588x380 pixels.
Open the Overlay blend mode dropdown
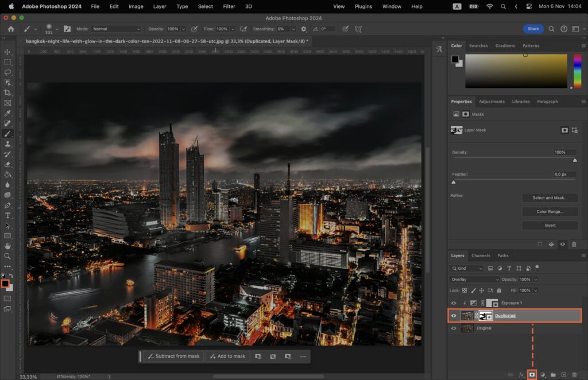tap(474, 279)
